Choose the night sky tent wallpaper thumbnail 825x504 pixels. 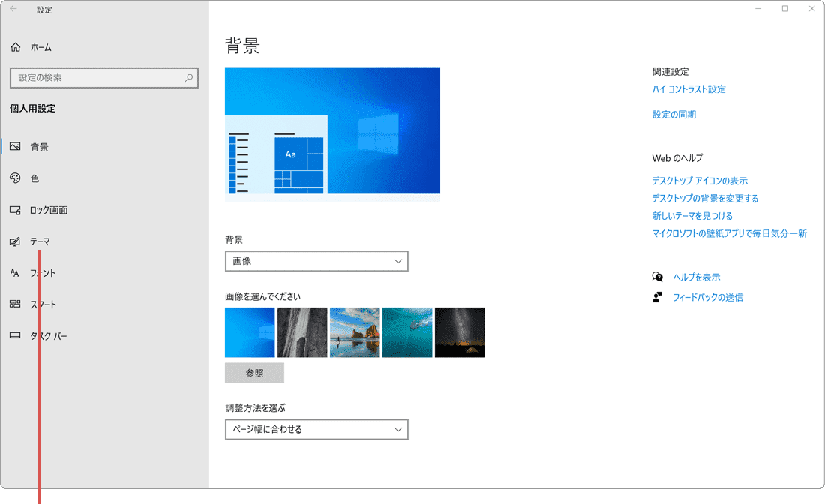click(x=460, y=332)
